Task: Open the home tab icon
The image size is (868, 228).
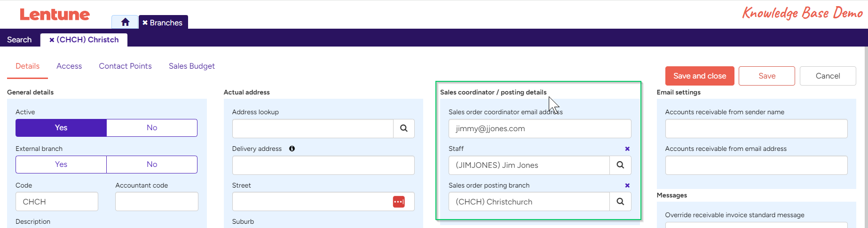Action: pyautogui.click(x=125, y=22)
